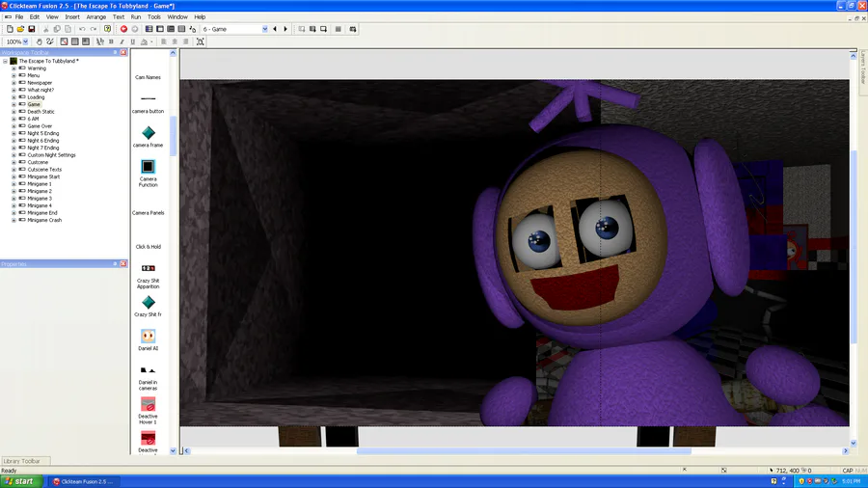Go to the previous frame

pos(275,29)
